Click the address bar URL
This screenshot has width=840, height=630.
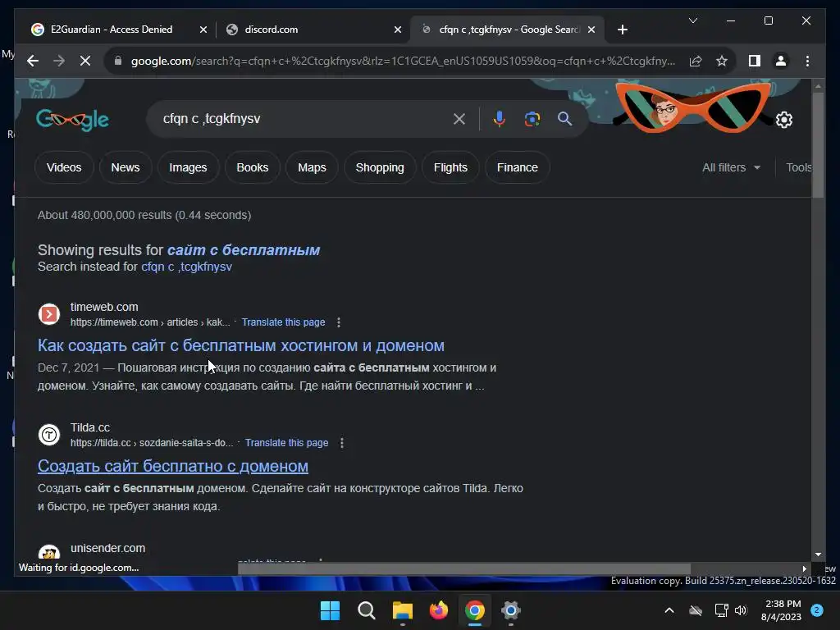(x=403, y=61)
